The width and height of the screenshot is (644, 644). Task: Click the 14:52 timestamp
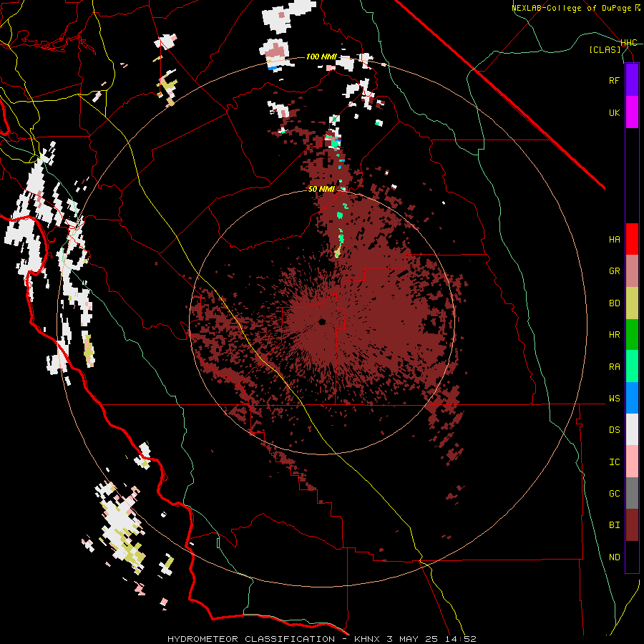pyautogui.click(x=460, y=639)
